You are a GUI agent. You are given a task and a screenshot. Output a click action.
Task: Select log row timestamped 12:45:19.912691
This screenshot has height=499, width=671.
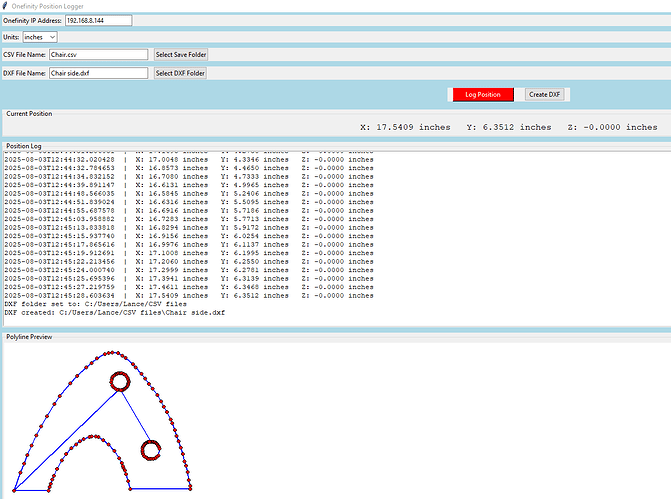(x=189, y=253)
